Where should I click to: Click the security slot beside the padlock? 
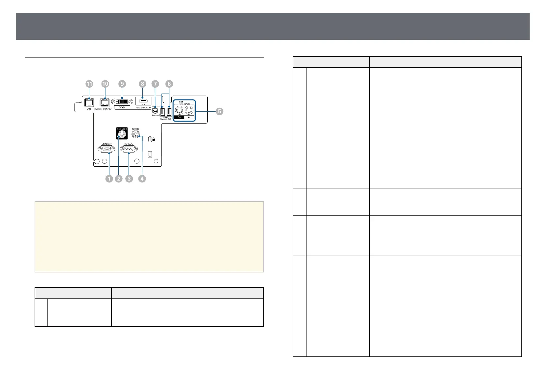coord(150,139)
